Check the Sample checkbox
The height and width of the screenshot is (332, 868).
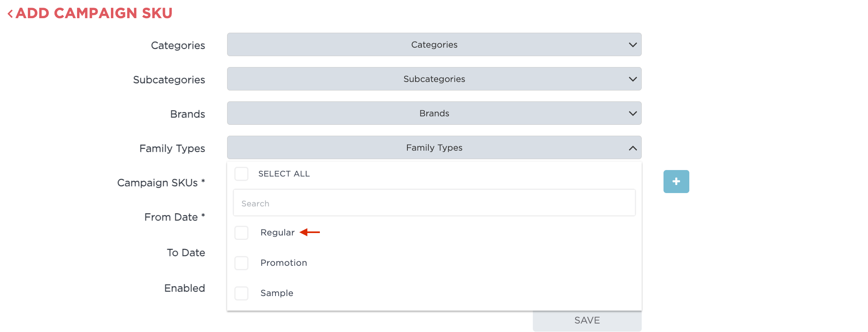click(242, 293)
